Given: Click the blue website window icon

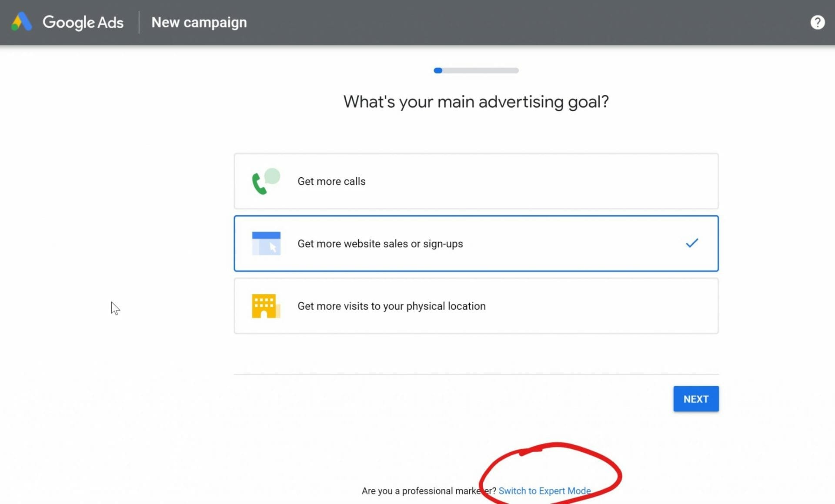Looking at the screenshot, I should (266, 243).
